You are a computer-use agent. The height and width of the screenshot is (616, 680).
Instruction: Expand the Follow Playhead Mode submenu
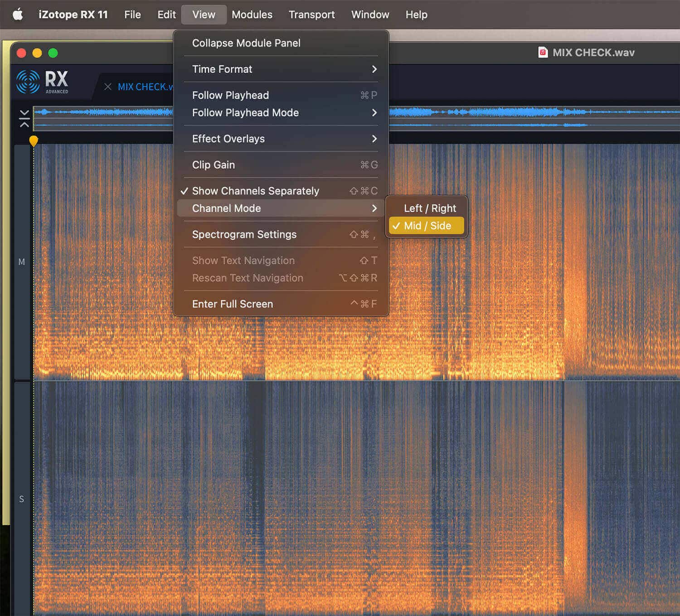pos(281,113)
